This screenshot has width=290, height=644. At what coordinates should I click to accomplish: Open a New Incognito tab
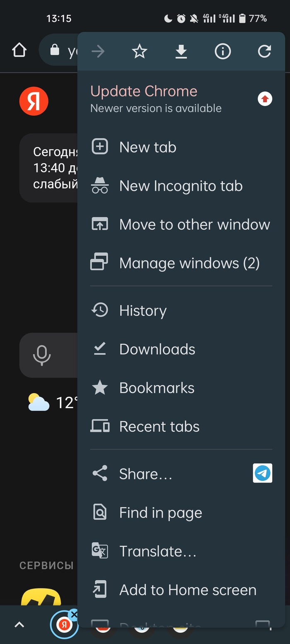(x=181, y=186)
